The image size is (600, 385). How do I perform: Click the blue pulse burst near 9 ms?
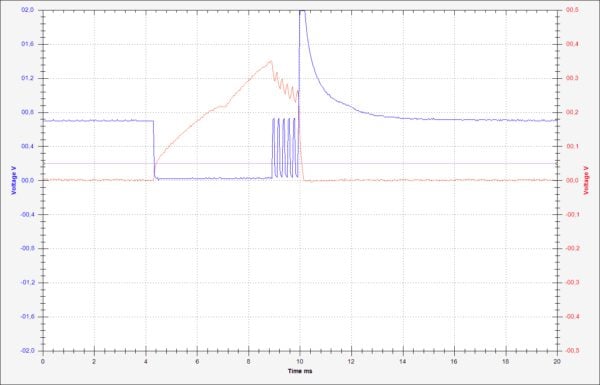click(285, 148)
